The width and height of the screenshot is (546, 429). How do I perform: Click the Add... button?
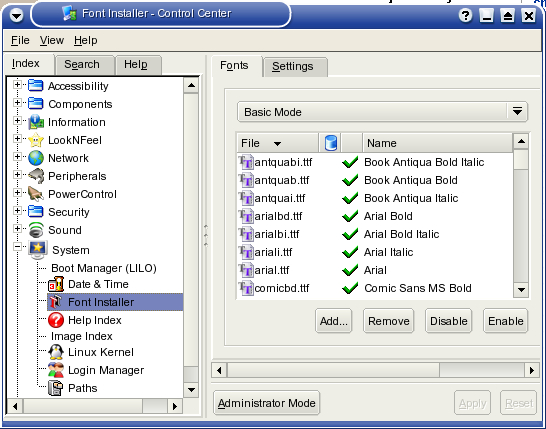tap(334, 321)
